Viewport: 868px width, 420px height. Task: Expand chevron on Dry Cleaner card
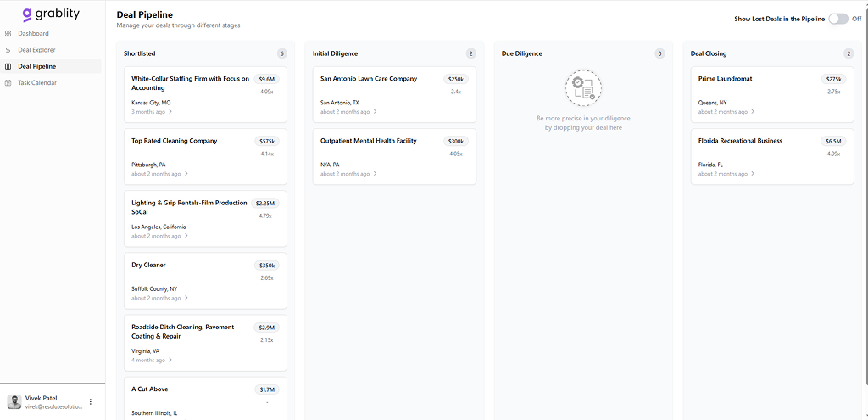click(186, 298)
